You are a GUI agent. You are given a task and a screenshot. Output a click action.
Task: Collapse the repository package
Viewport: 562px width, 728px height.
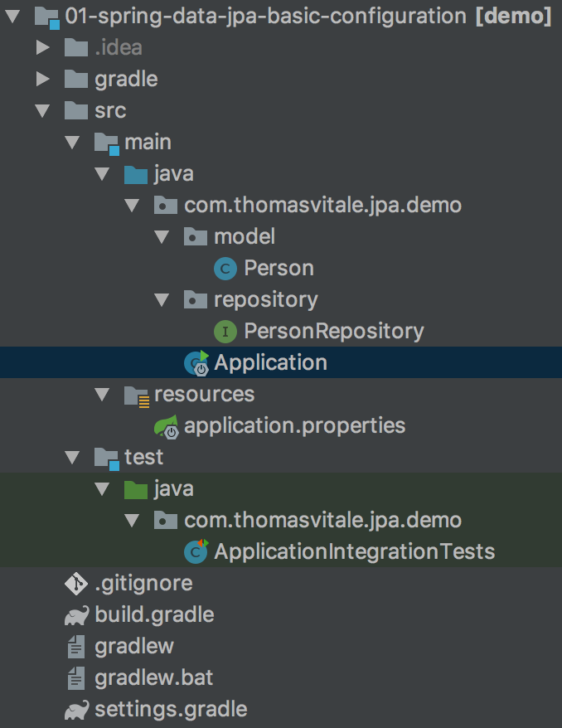tap(162, 299)
